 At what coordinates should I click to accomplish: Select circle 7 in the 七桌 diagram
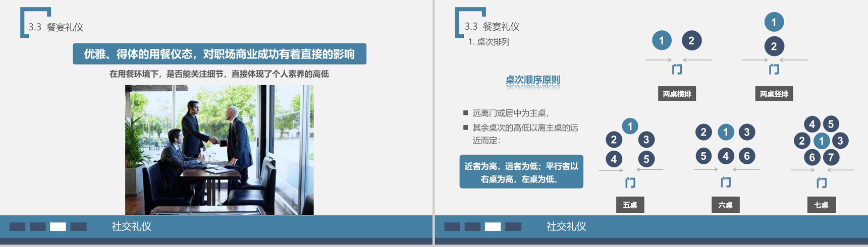[831, 157]
